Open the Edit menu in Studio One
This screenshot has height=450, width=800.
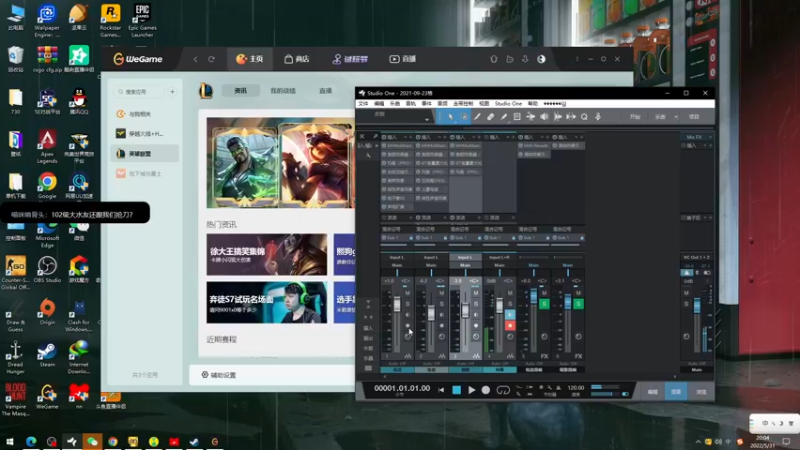pos(379,104)
